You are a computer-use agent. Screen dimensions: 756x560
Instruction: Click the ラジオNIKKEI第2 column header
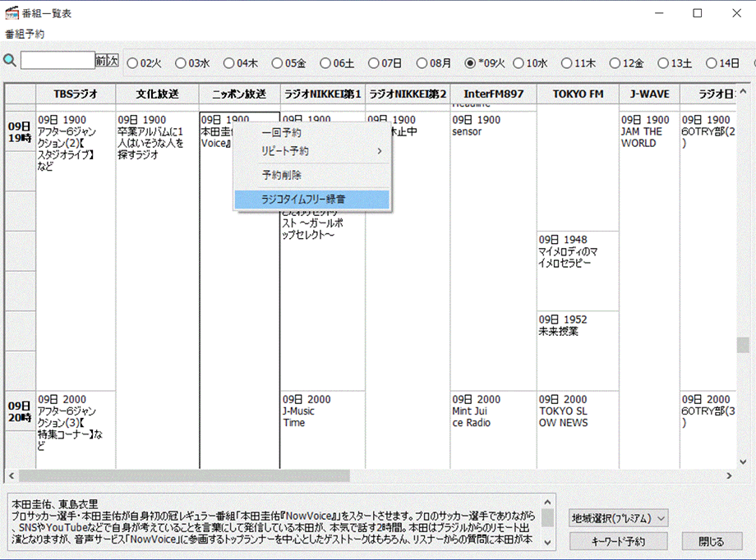coord(408,94)
